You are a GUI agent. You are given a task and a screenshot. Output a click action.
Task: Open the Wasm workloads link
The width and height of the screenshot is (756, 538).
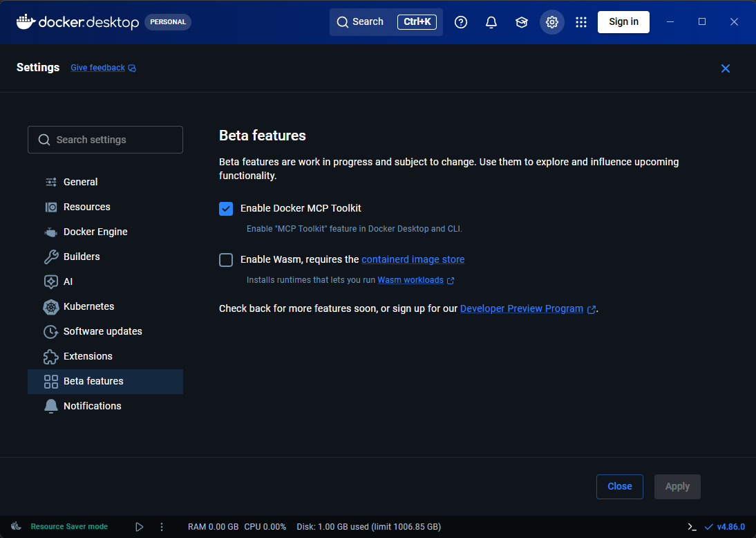pyautogui.click(x=410, y=280)
